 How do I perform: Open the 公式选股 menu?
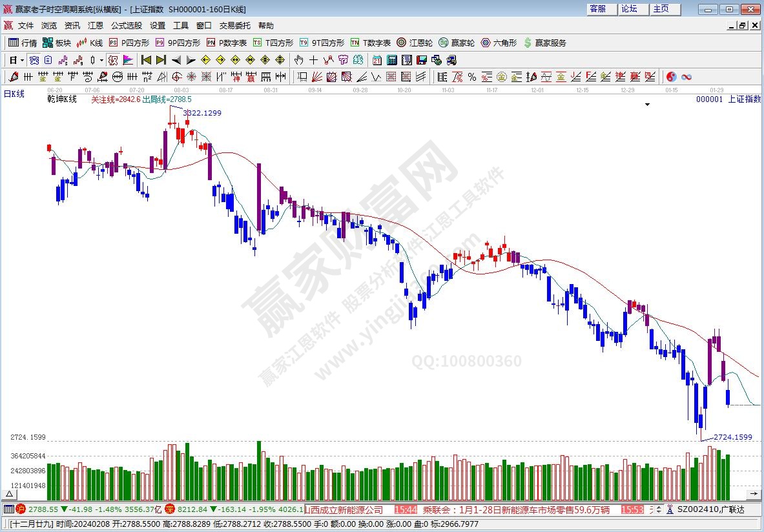126,26
